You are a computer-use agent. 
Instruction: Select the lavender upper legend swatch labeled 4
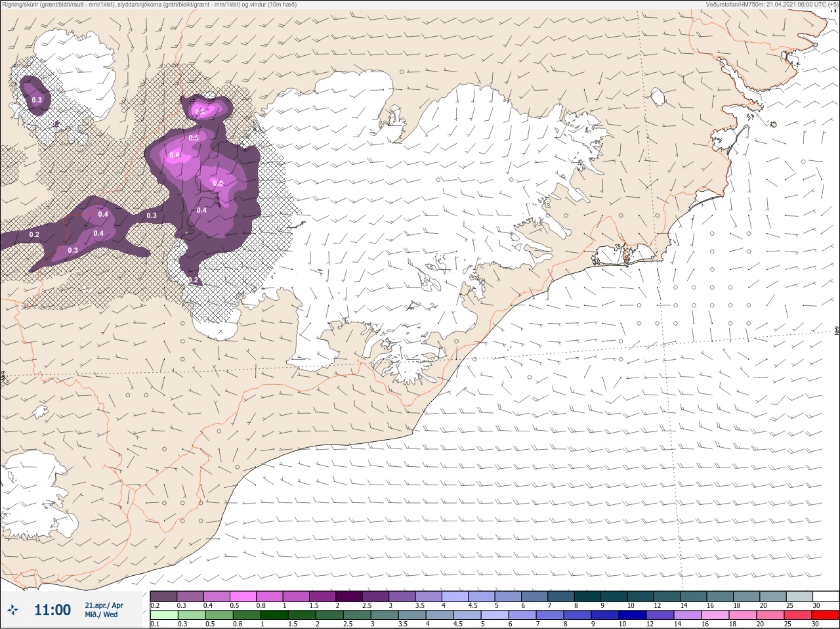455,596
